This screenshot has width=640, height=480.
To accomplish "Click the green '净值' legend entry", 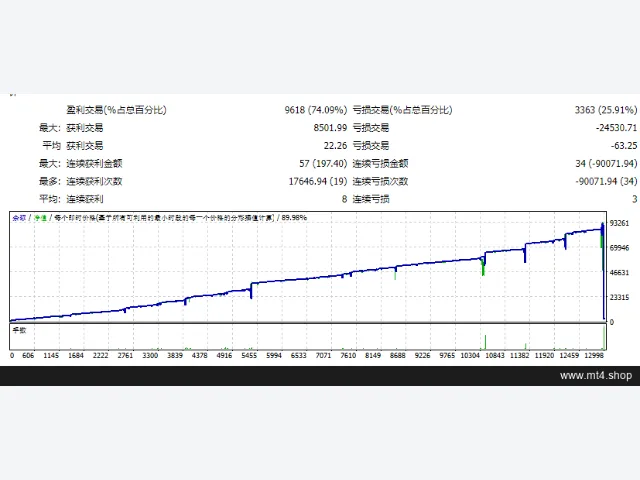I will click(x=40, y=218).
